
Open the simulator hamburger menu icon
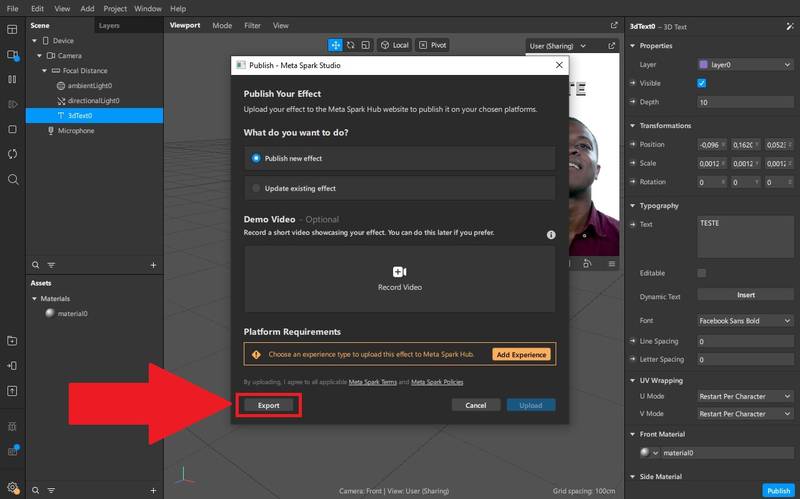point(611,264)
